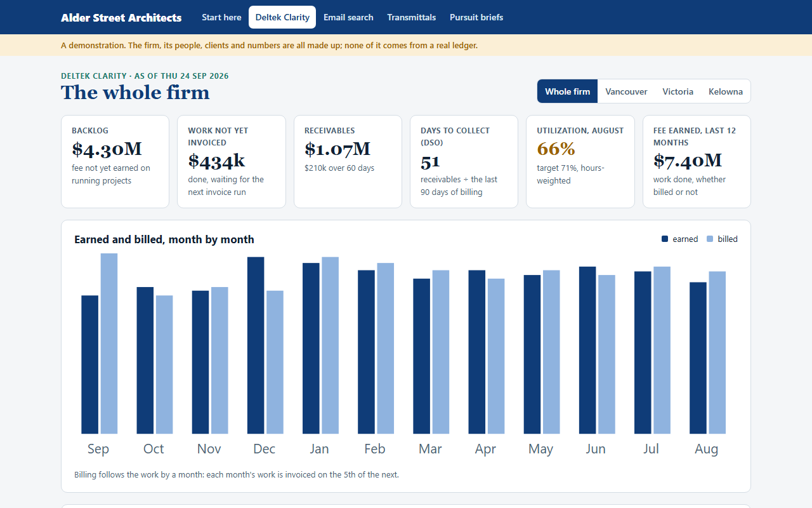Image resolution: width=812 pixels, height=508 pixels.
Task: Click the September earned bar
Action: [90, 364]
